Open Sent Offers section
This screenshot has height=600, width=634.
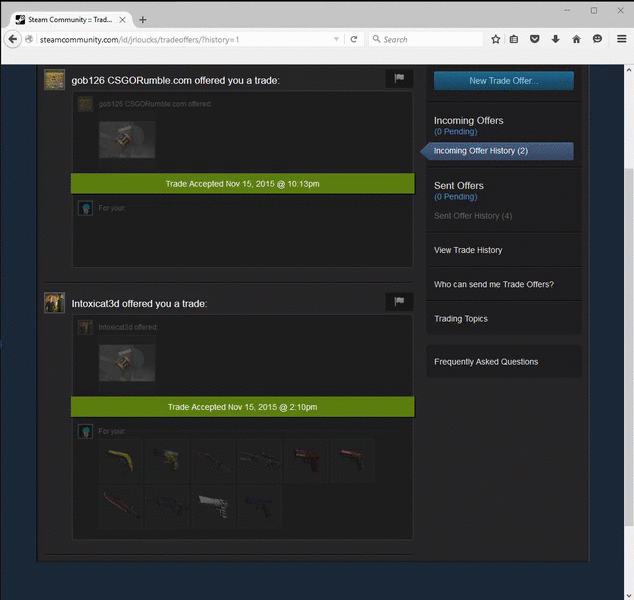coord(459,186)
